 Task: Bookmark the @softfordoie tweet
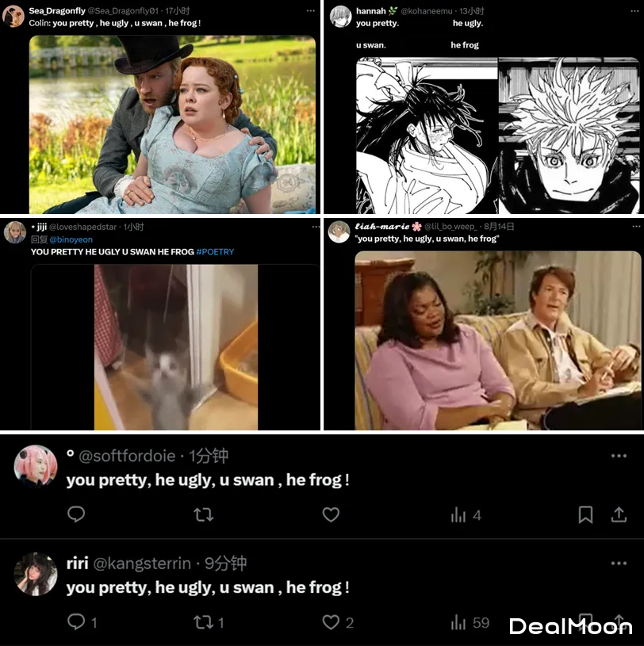(585, 514)
